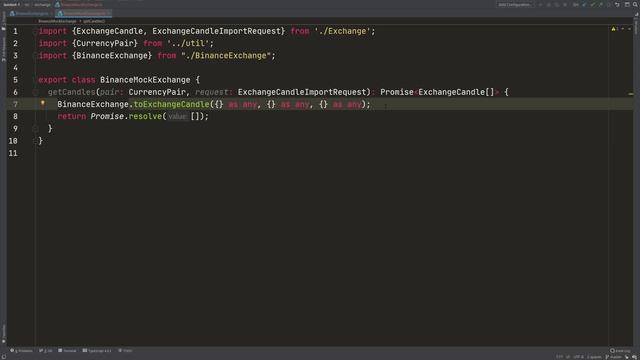640x360 pixels.
Task: Click getCandles in the breadcrumb bar
Action: point(94,21)
